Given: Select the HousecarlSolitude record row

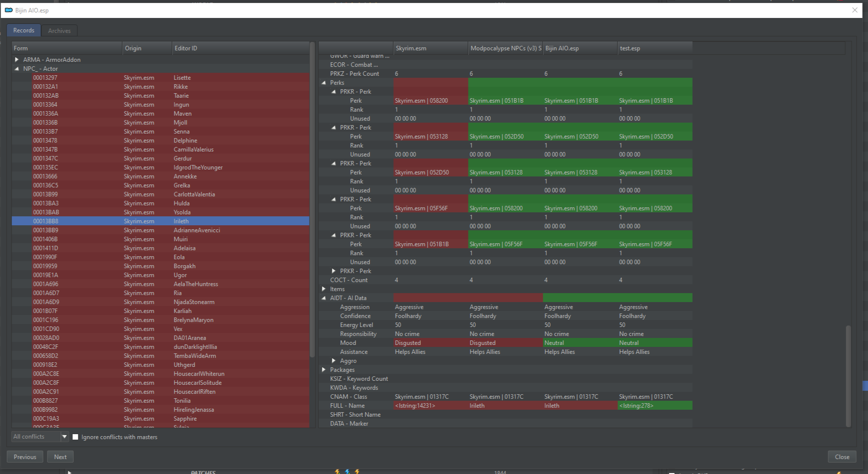Looking at the screenshot, I should 160,383.
